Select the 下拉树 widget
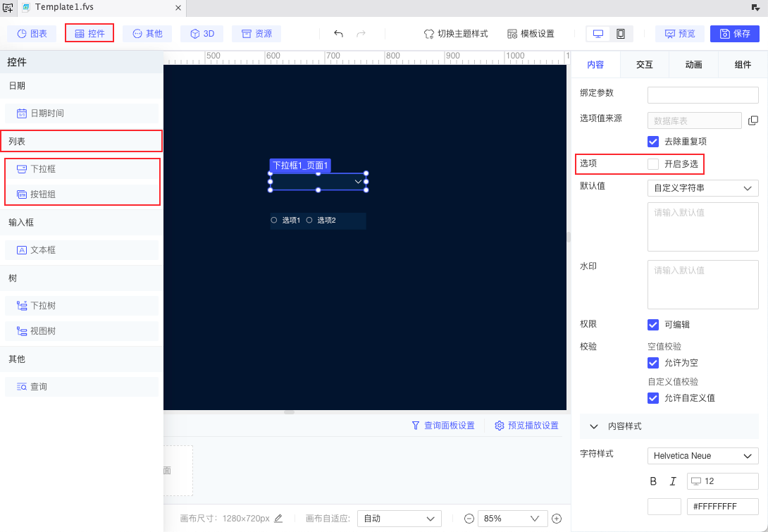 [82, 306]
